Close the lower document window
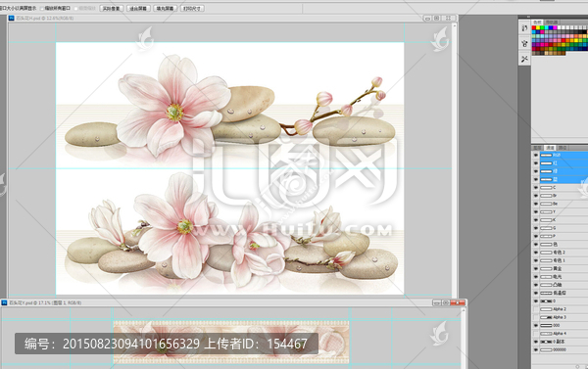Image resolution: width=588 pixels, height=369 pixels. coord(458,302)
